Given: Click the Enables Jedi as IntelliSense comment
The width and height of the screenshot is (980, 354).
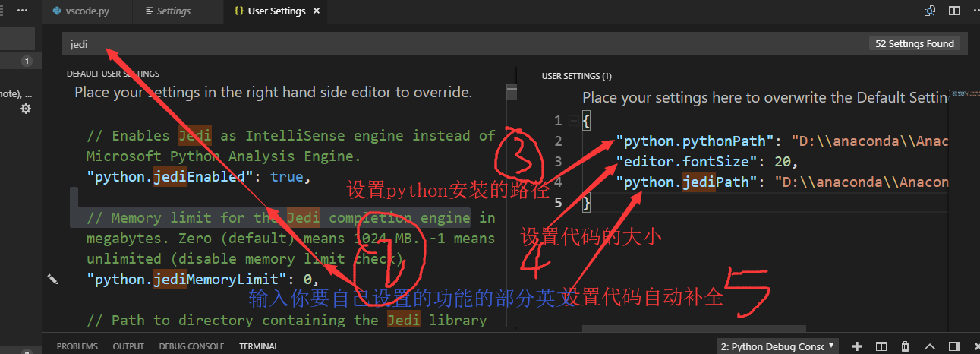Looking at the screenshot, I should [x=291, y=146].
